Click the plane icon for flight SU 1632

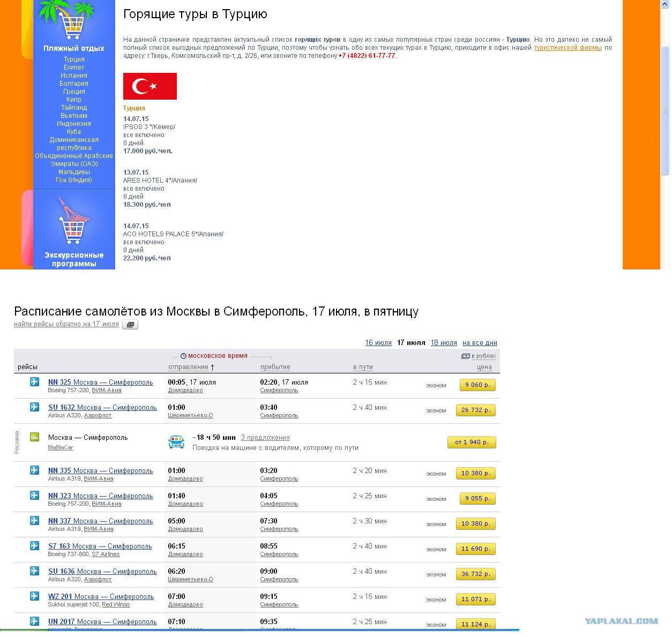[x=35, y=407]
